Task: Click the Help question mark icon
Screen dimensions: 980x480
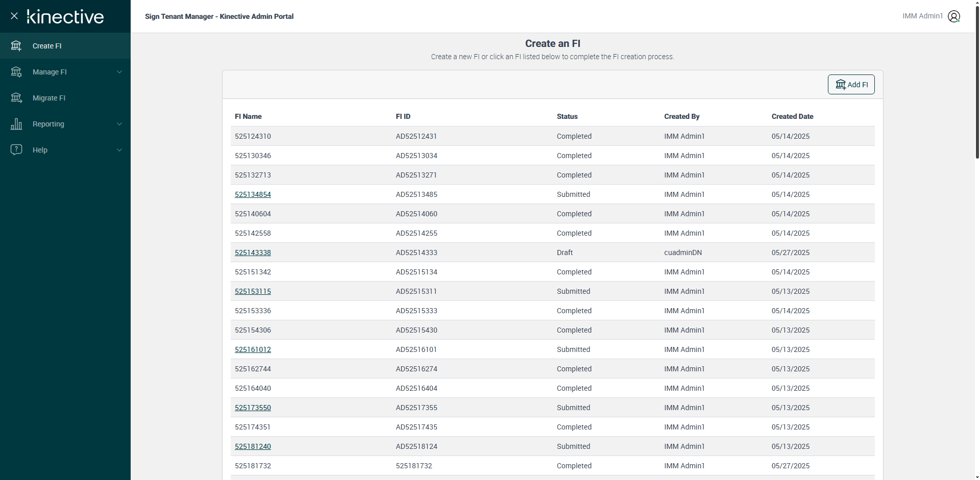Action: pyautogui.click(x=16, y=150)
